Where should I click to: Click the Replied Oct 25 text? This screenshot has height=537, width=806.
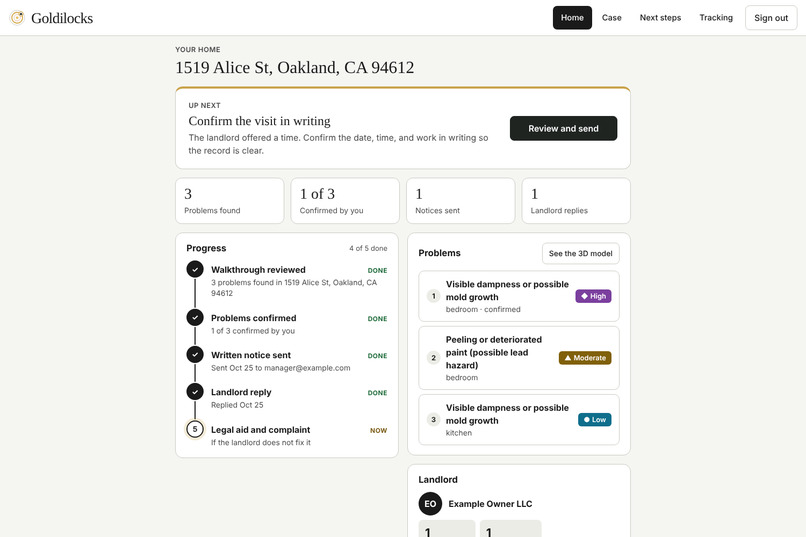tap(237, 405)
